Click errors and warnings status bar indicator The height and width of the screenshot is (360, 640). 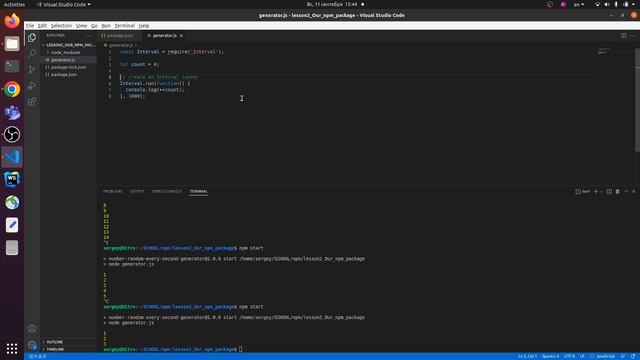pos(38,356)
